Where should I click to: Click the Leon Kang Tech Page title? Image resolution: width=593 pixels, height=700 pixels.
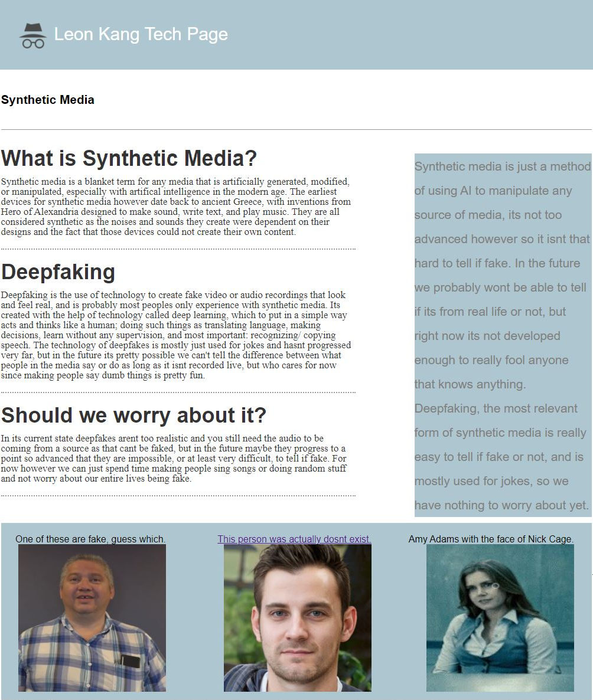click(141, 34)
